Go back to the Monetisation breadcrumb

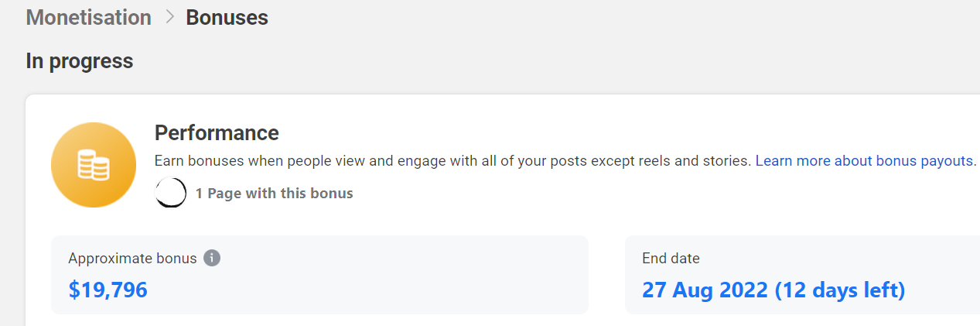[89, 18]
